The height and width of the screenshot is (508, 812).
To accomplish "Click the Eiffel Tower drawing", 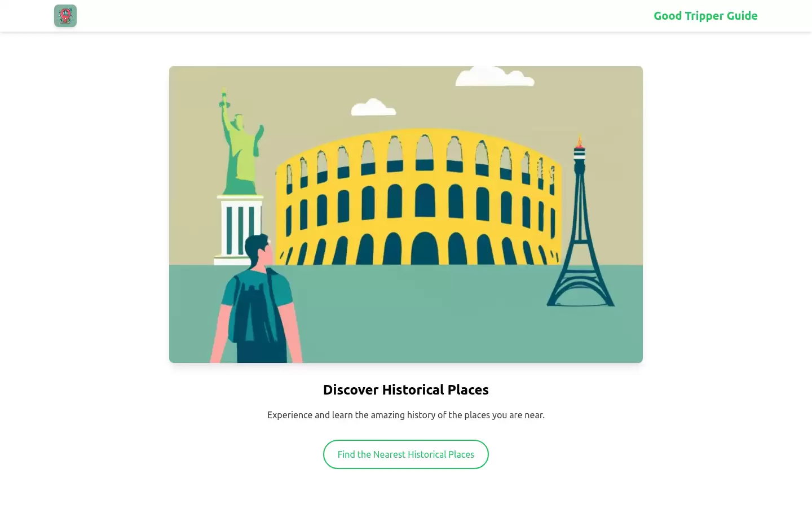I will point(580,226).
